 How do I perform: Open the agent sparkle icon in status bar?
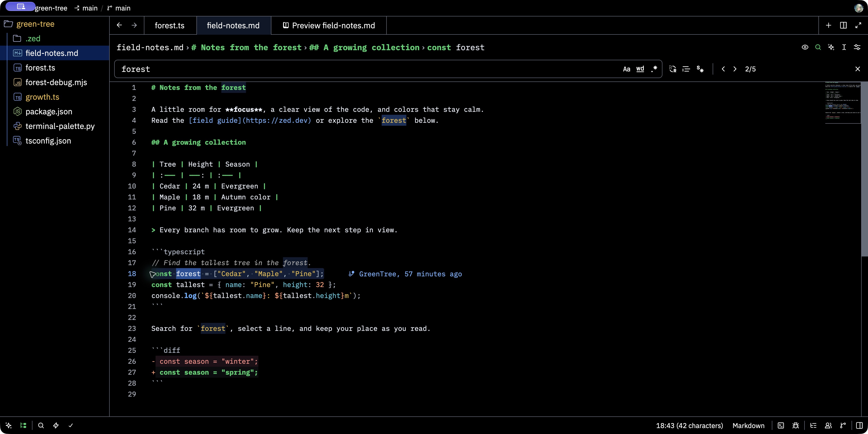pyautogui.click(x=9, y=426)
